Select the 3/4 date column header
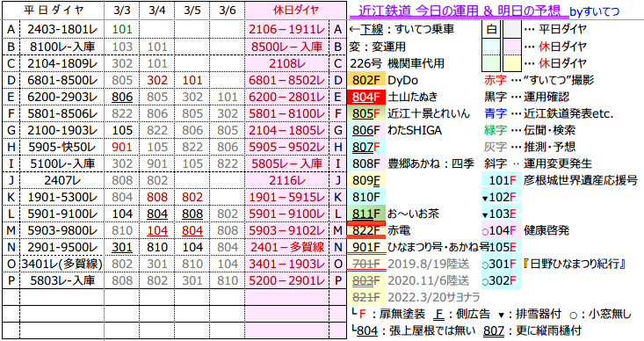This screenshot has height=341, width=644. [x=157, y=11]
